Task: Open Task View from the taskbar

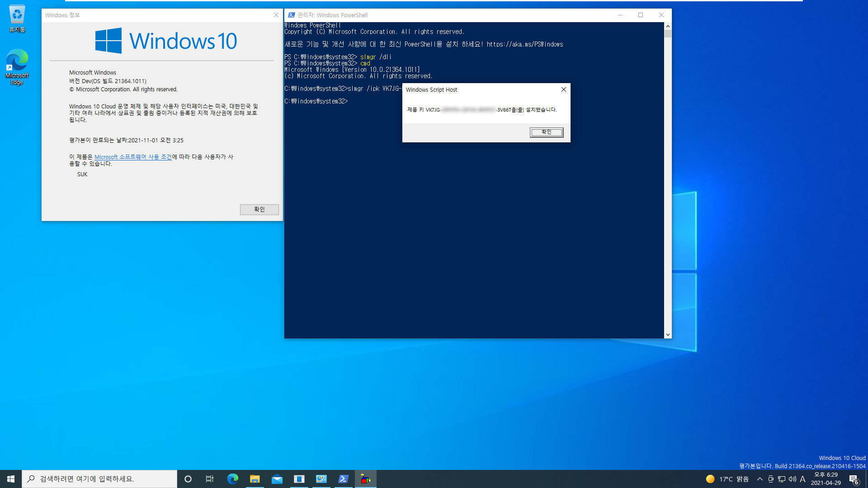Action: pyautogui.click(x=210, y=479)
